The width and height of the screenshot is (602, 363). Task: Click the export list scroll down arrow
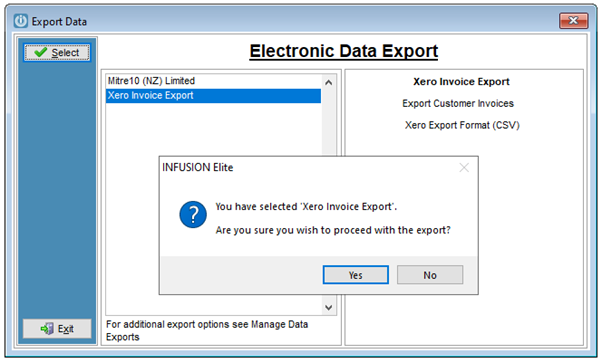(x=329, y=307)
